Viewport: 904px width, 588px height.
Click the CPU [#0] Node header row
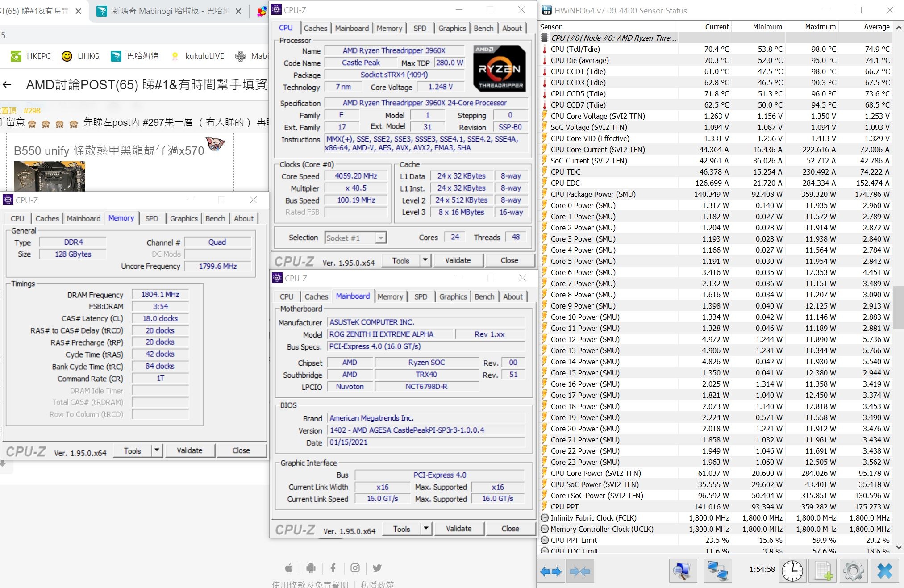point(716,38)
